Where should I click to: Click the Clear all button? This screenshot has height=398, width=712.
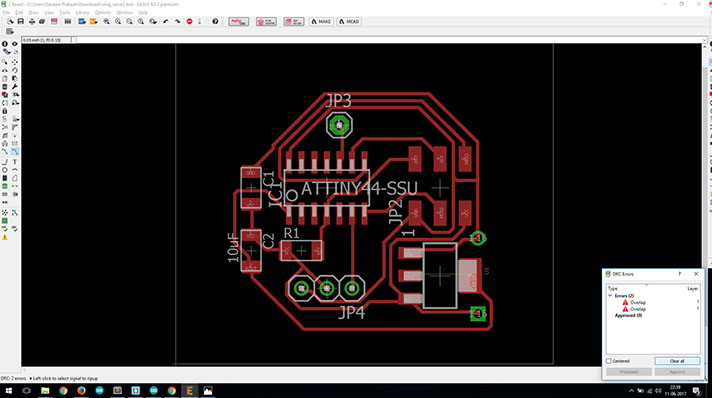677,361
